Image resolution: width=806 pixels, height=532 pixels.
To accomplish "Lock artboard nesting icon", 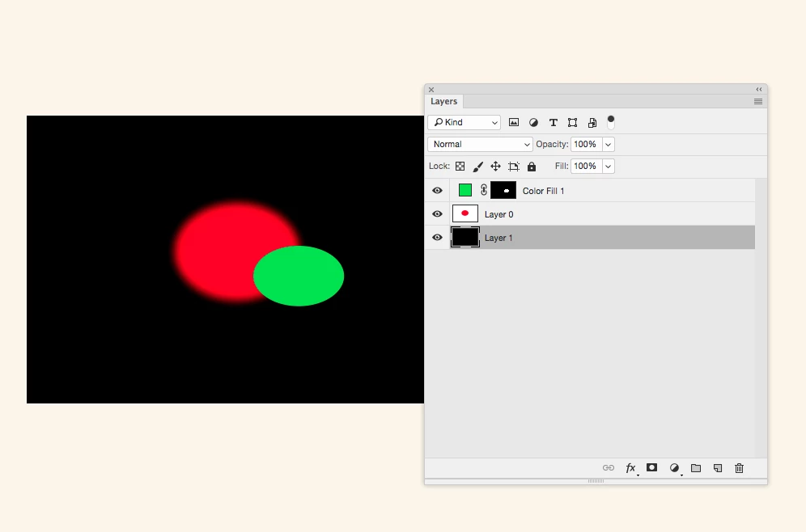I will coord(514,166).
